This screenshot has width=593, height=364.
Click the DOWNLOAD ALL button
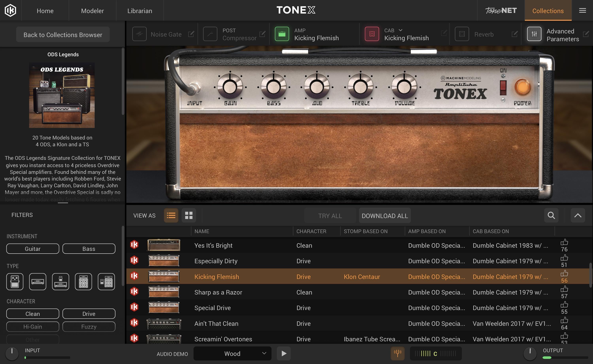[x=384, y=215]
